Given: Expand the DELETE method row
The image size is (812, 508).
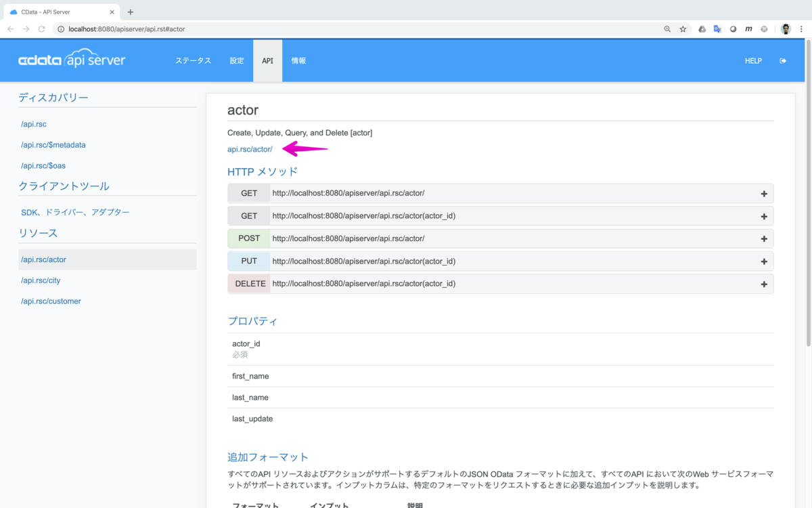Looking at the screenshot, I should click(x=764, y=284).
